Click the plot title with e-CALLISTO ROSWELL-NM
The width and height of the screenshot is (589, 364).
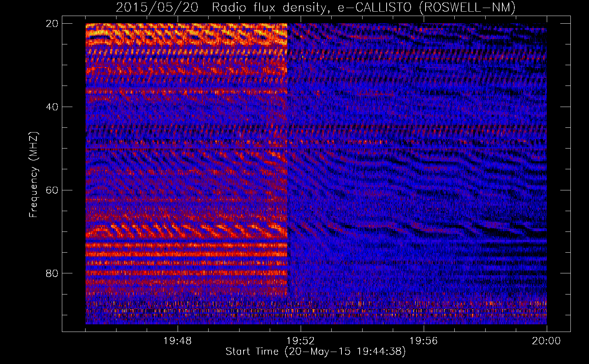click(316, 8)
